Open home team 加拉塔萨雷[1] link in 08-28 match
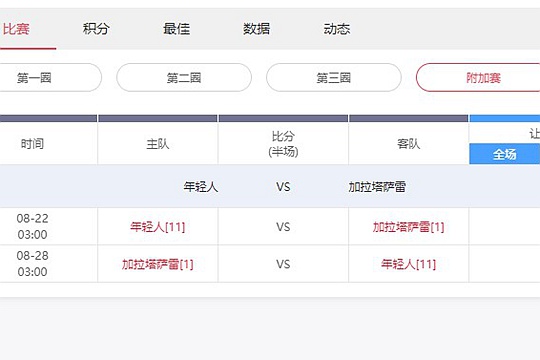The height and width of the screenshot is (360, 540). 157,264
